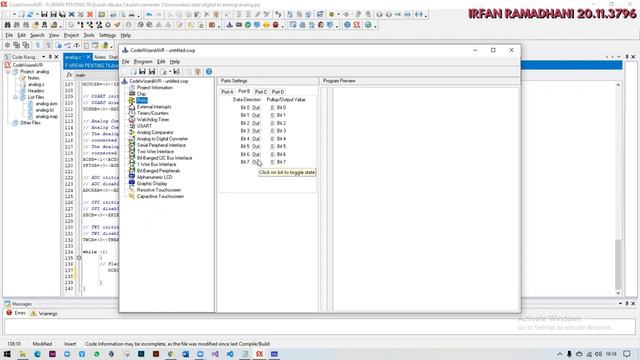Open main window Settings menu

point(107,36)
